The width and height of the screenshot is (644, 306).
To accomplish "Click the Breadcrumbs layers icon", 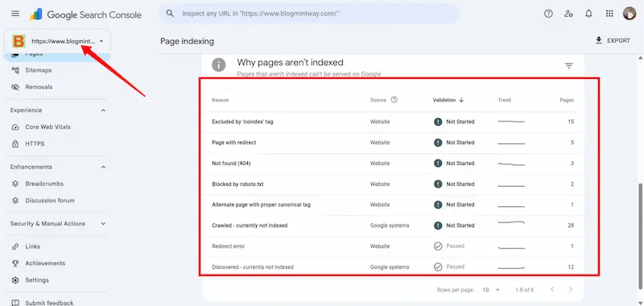I will (15, 184).
